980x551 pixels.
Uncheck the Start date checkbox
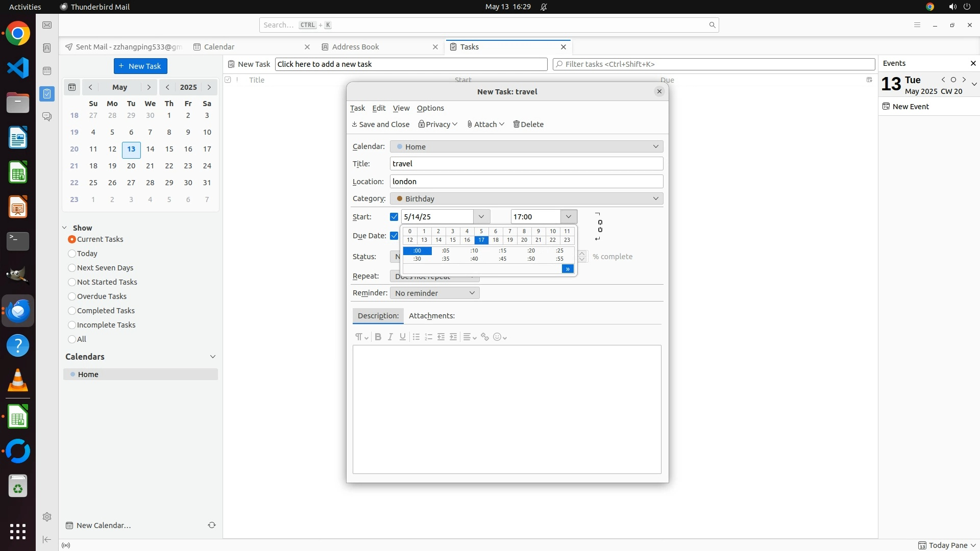[x=394, y=217]
